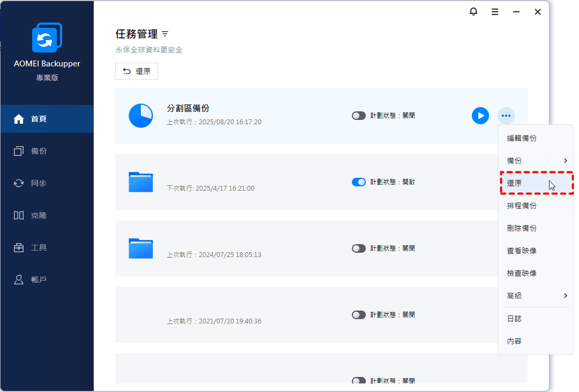
Task: Click 上次執行：2021/07/20 19:40:36 text
Action: (214, 321)
